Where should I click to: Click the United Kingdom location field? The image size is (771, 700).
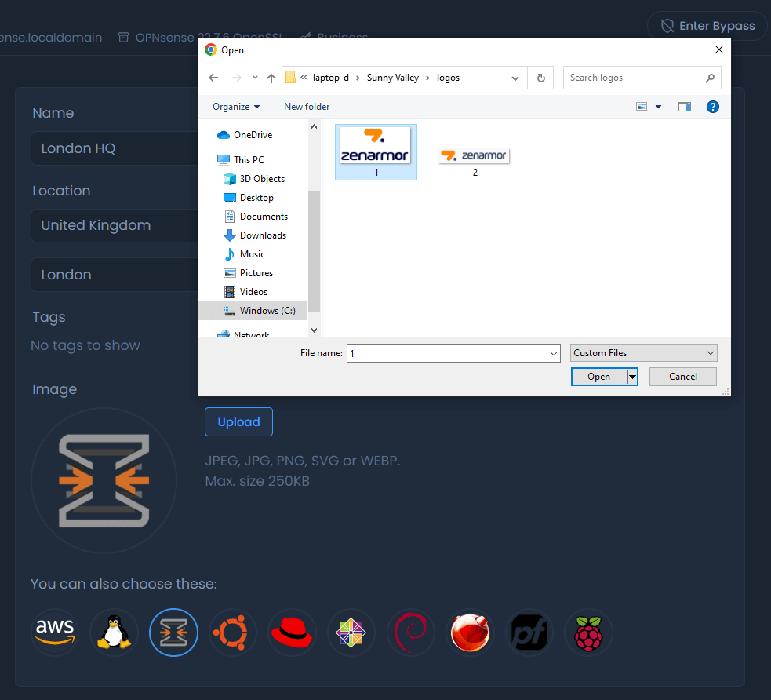tap(115, 225)
